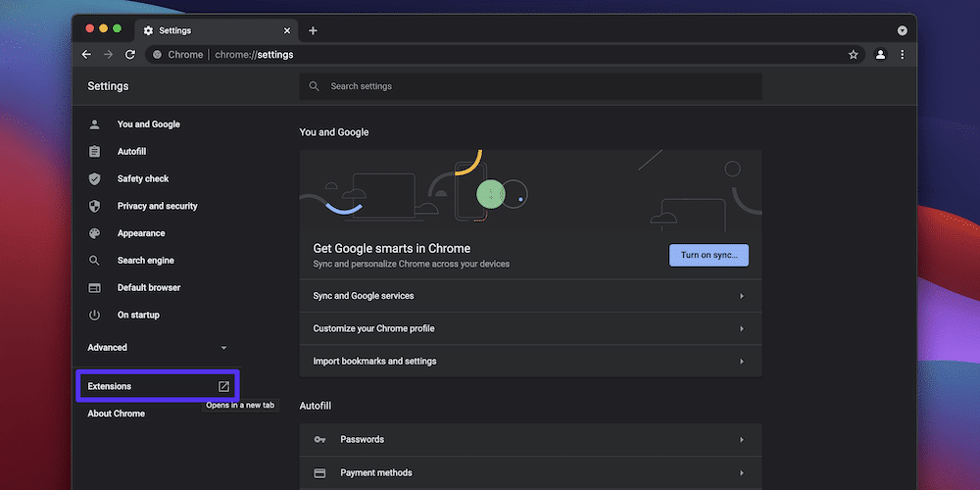Select Search engine in the sidebar
This screenshot has width=980, height=490.
click(x=146, y=261)
